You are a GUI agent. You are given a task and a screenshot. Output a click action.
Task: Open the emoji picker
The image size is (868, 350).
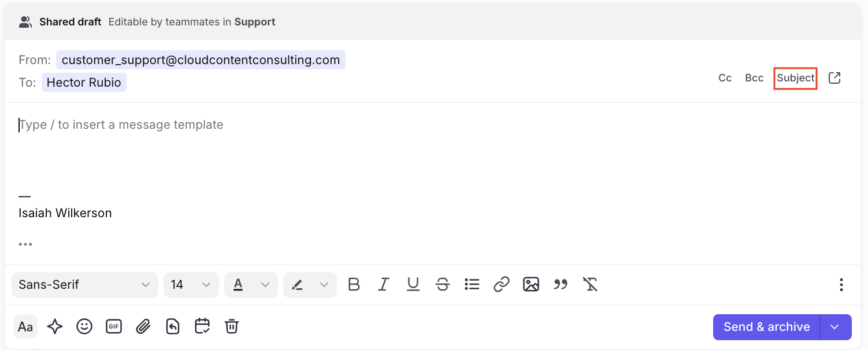tap(84, 327)
